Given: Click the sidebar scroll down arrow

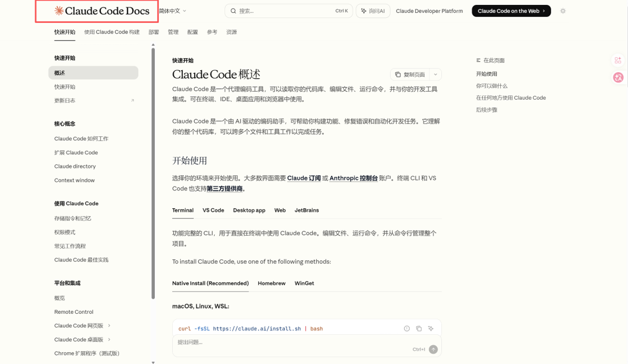Looking at the screenshot, I should pyautogui.click(x=153, y=362).
